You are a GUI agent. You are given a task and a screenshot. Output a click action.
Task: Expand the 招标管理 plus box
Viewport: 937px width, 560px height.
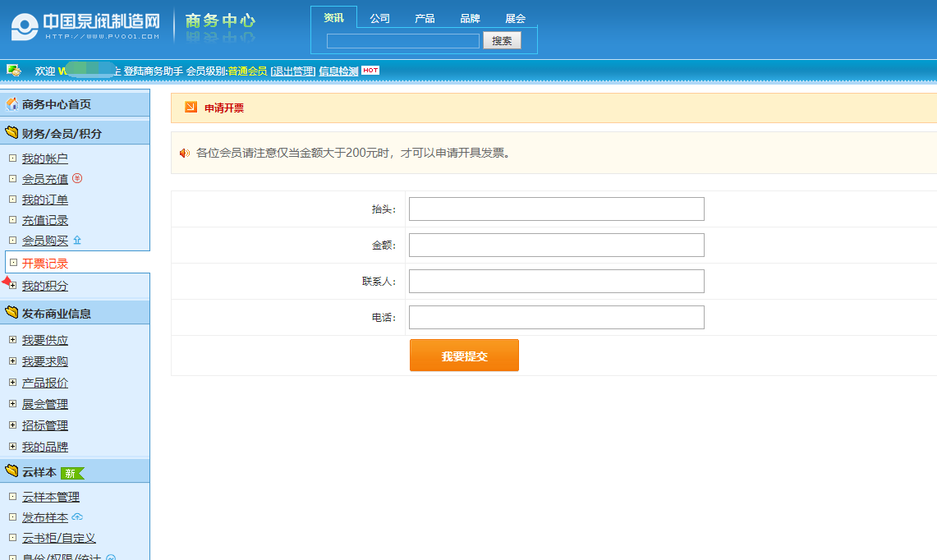pos(12,425)
